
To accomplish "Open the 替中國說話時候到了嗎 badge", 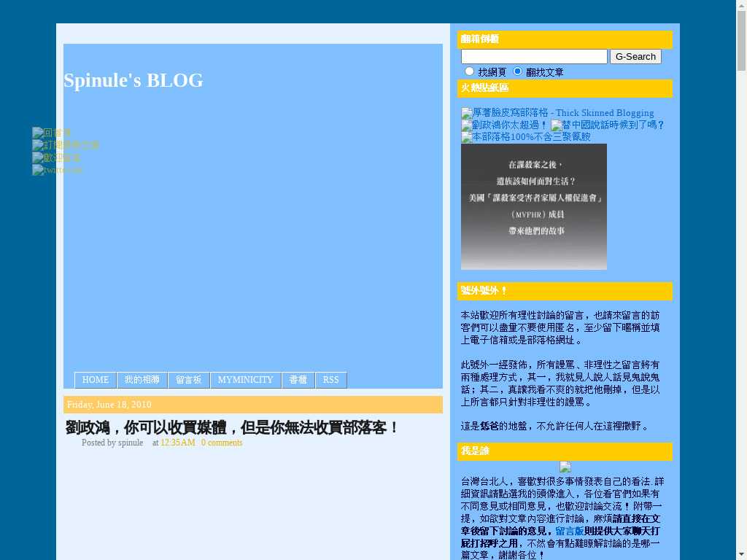I will pyautogui.click(x=608, y=125).
